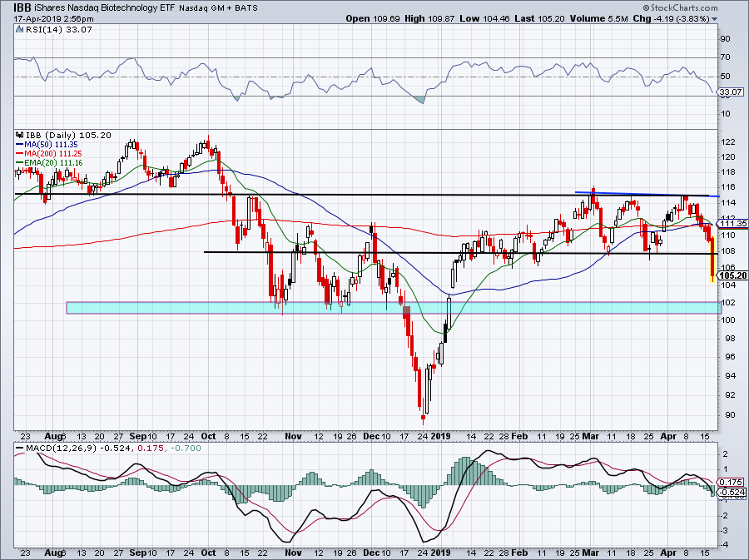Click the -0.700 MACD histogram value in the legend
This screenshot has height=560, width=749.
(186, 448)
